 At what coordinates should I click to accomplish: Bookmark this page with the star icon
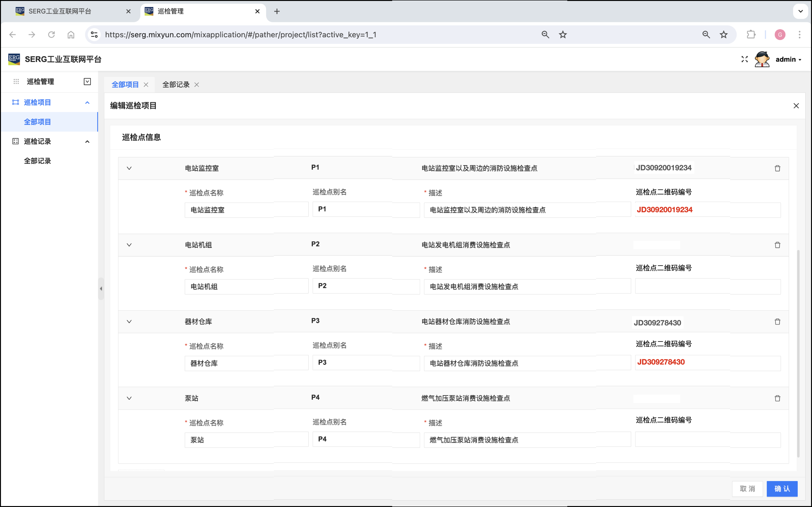pos(723,34)
